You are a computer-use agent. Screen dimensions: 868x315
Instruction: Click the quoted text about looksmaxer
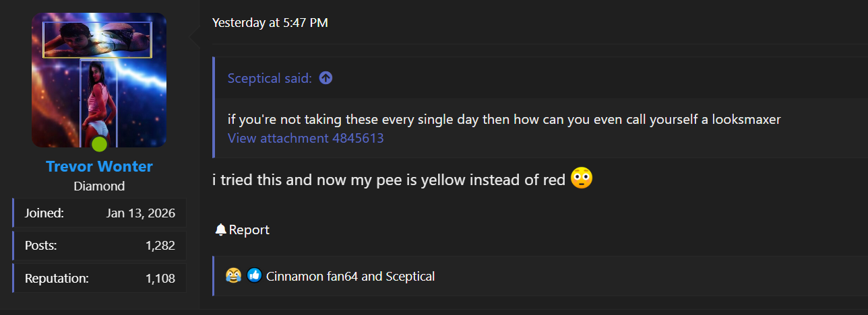point(503,120)
